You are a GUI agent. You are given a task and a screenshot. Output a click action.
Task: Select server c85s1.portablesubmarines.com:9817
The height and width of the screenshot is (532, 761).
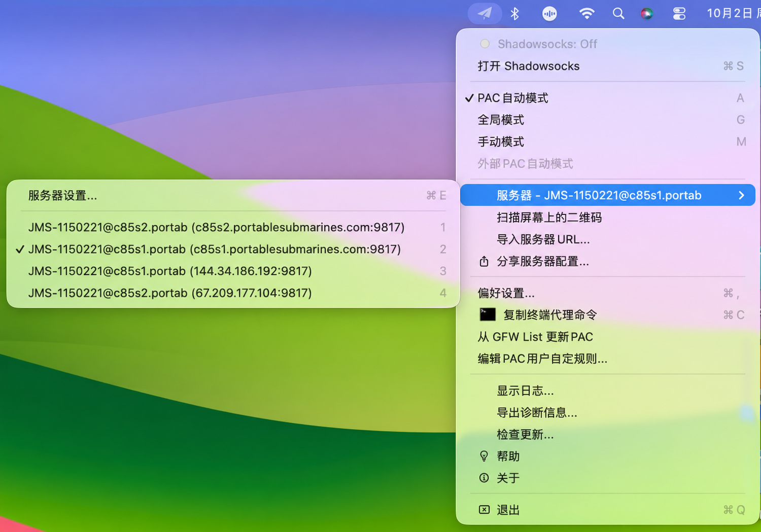click(x=233, y=249)
